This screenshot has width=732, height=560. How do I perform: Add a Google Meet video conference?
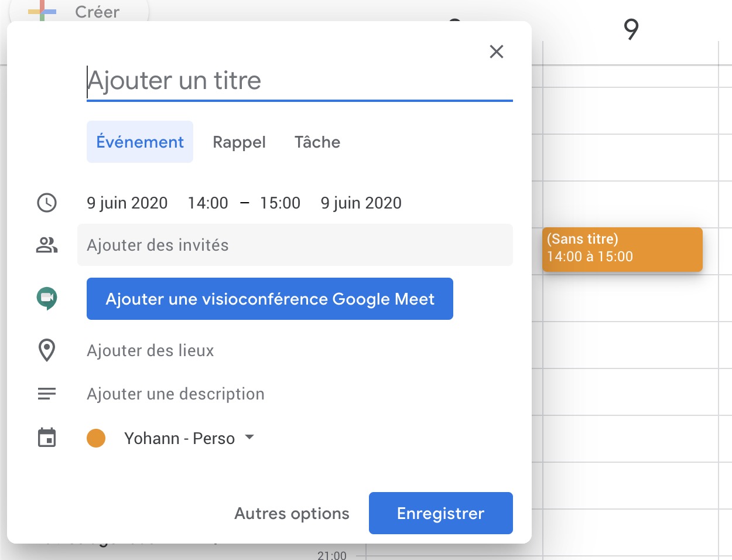[x=270, y=299]
